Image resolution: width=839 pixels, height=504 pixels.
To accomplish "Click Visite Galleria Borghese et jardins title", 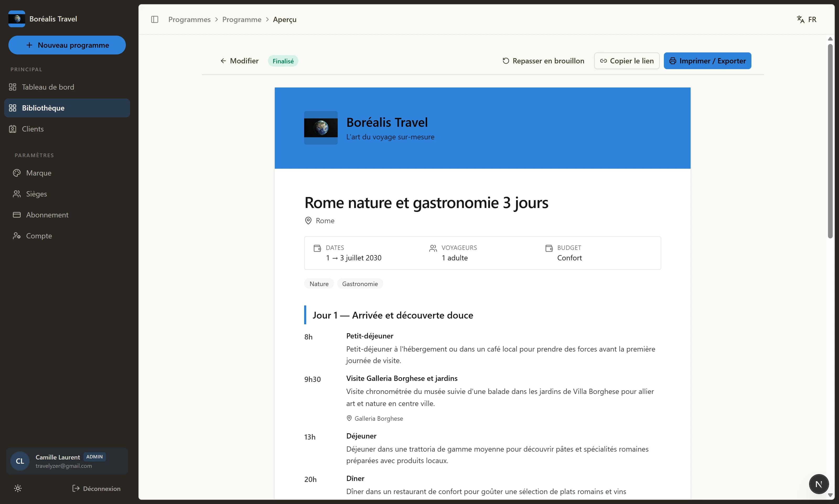I will pos(402,378).
